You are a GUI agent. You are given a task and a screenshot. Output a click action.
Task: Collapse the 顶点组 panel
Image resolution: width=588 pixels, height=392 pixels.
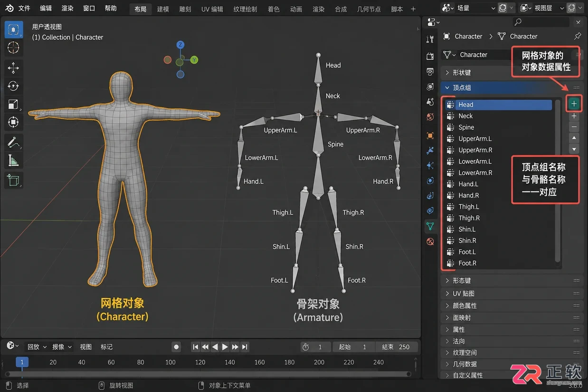pos(512,87)
